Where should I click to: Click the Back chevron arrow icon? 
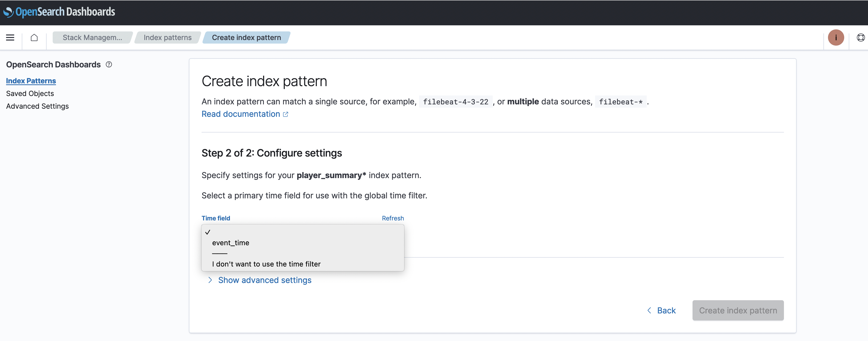tap(649, 310)
